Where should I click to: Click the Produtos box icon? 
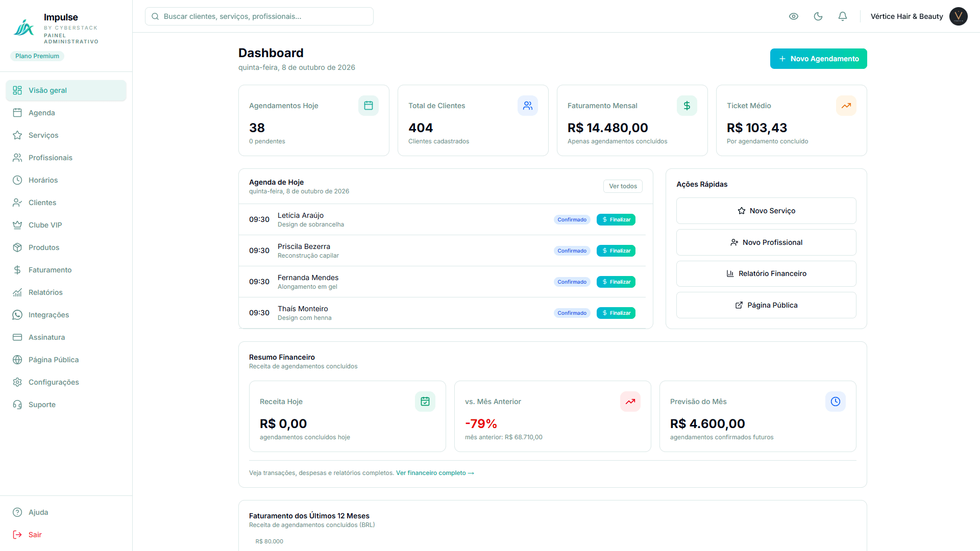pos(17,247)
